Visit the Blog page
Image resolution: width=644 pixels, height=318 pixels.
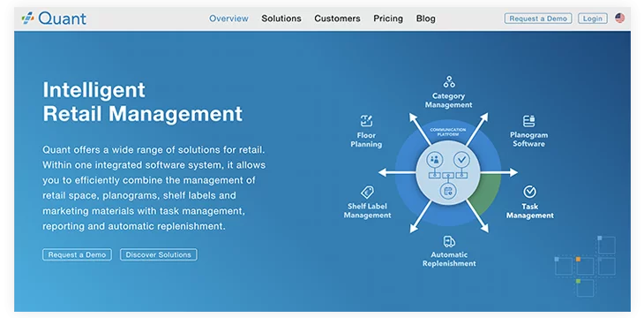426,19
